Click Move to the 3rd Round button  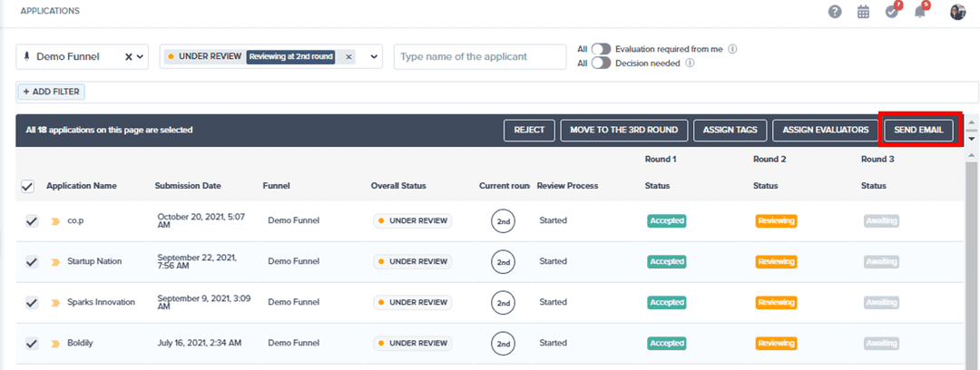[623, 131]
